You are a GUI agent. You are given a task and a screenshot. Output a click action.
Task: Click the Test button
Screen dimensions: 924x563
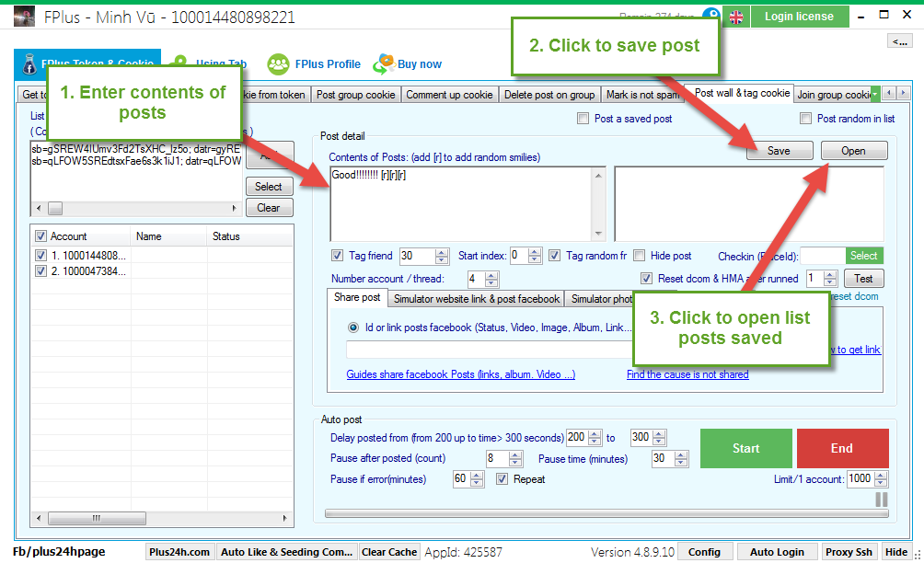[863, 279]
